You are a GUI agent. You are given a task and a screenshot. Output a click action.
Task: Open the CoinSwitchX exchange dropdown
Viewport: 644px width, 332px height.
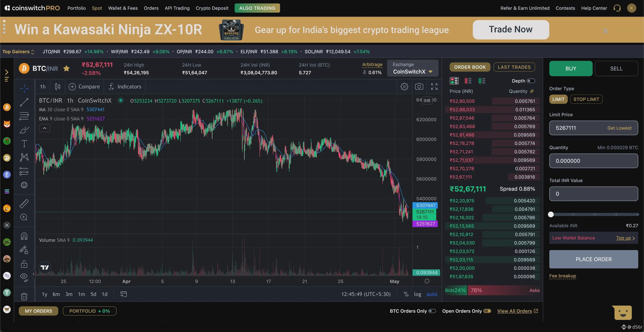click(x=412, y=72)
